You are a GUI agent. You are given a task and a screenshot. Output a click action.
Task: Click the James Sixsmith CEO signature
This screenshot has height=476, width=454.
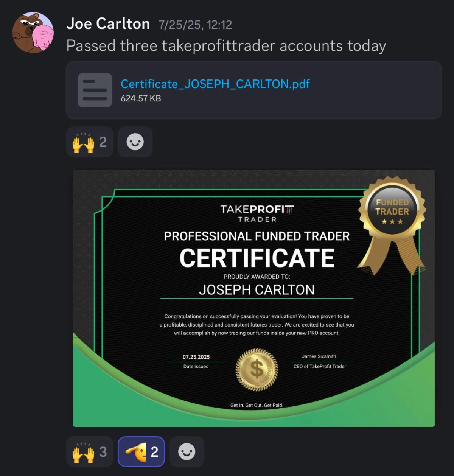click(x=319, y=356)
